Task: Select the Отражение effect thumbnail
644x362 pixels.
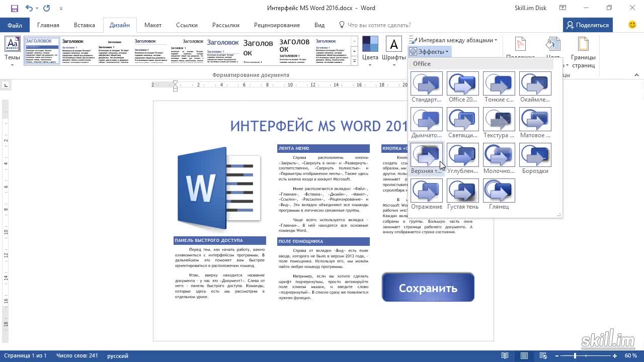Action: pyautogui.click(x=427, y=191)
